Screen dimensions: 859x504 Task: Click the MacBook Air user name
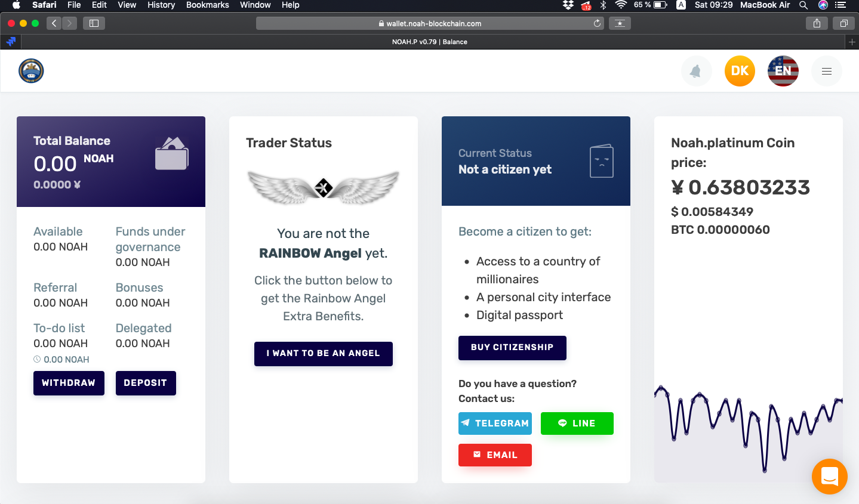click(x=765, y=5)
